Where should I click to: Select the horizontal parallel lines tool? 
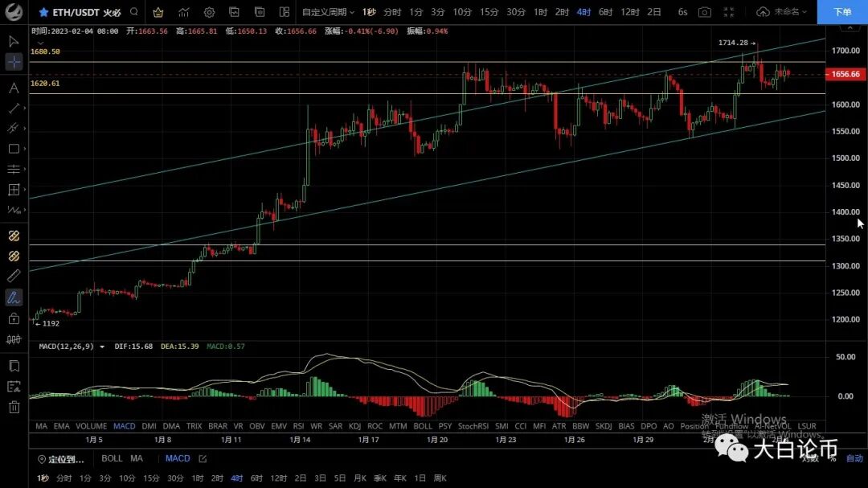(14, 169)
